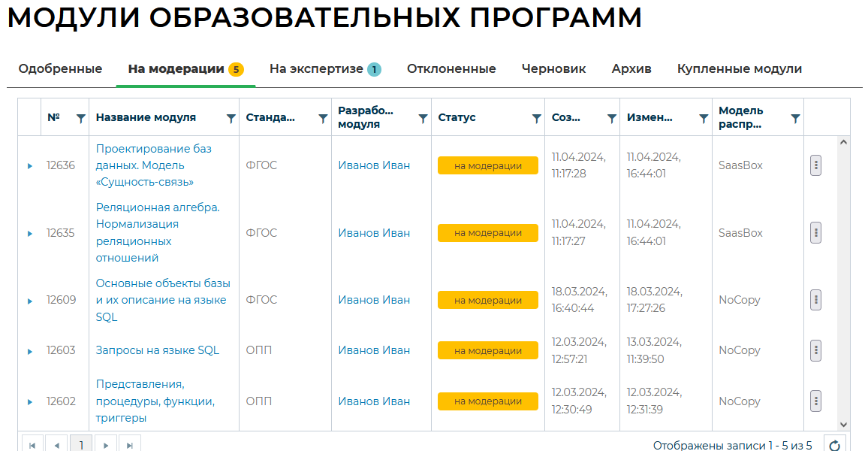
Task: Open filter icon in Статус column
Action: pos(536,118)
